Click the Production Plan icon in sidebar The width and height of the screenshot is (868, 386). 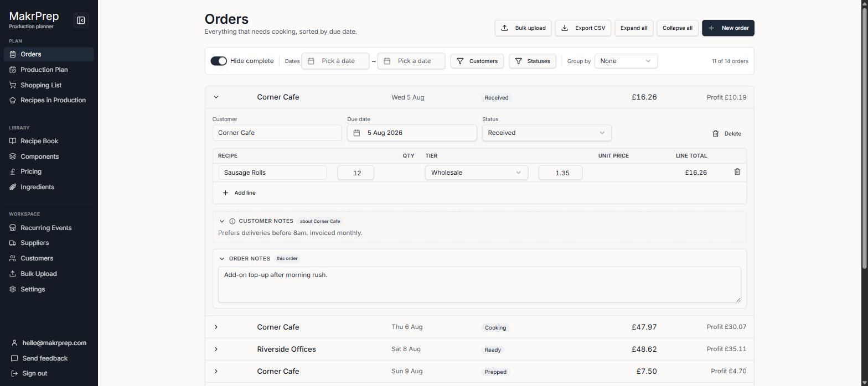coord(13,70)
